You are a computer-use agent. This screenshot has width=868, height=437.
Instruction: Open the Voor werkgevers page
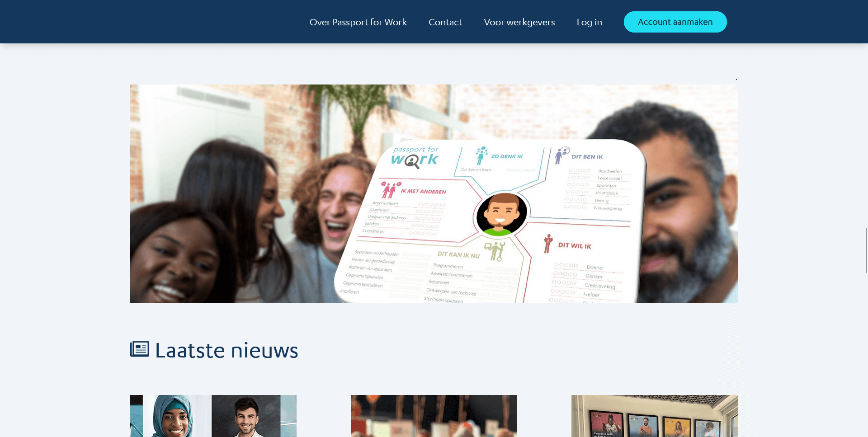(519, 22)
